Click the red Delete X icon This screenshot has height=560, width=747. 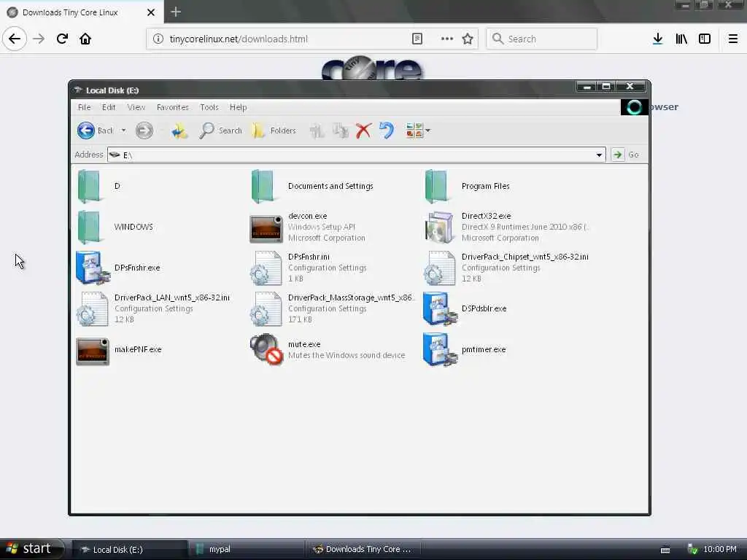363,131
